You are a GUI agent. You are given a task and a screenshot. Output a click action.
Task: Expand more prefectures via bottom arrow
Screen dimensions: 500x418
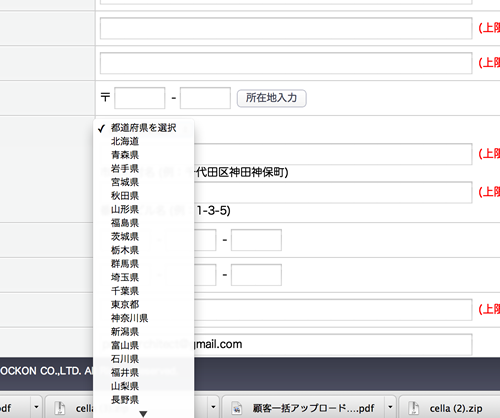click(x=143, y=414)
